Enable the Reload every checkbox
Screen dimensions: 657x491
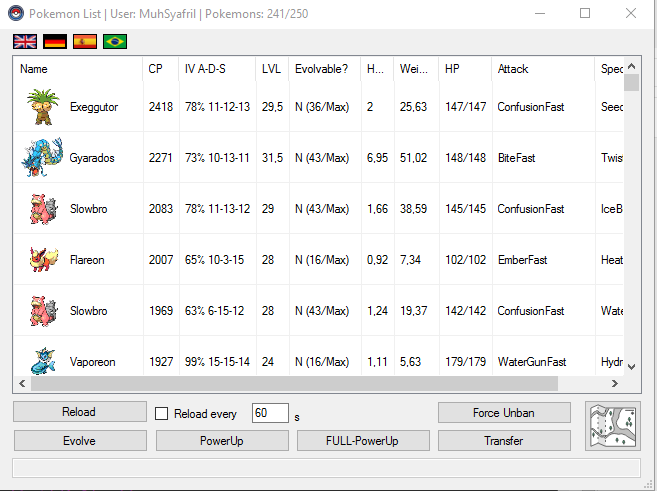point(161,413)
